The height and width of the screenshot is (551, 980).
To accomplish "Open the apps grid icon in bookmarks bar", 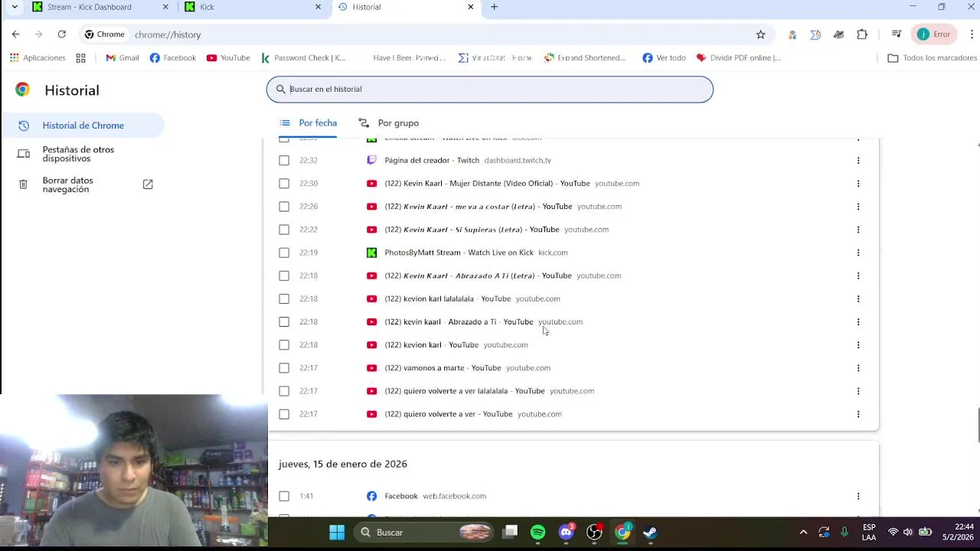I will [81, 58].
